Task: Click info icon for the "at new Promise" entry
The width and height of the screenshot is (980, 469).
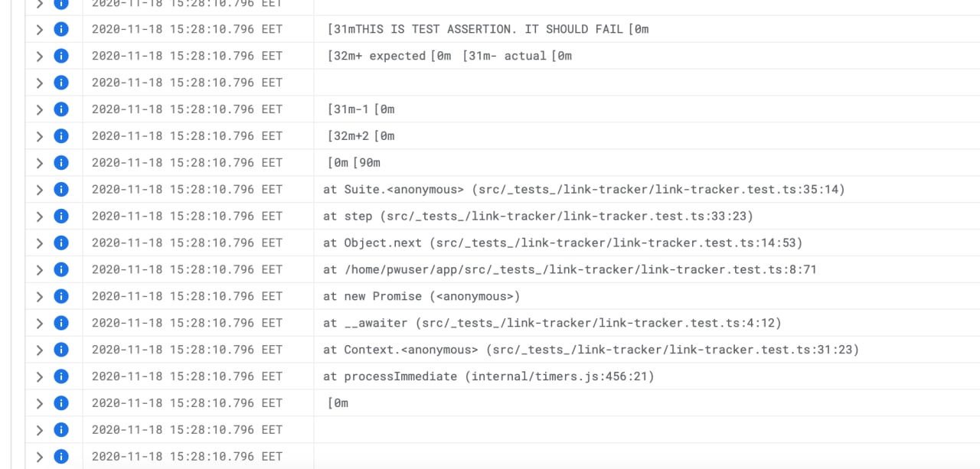Action: pyautogui.click(x=61, y=296)
